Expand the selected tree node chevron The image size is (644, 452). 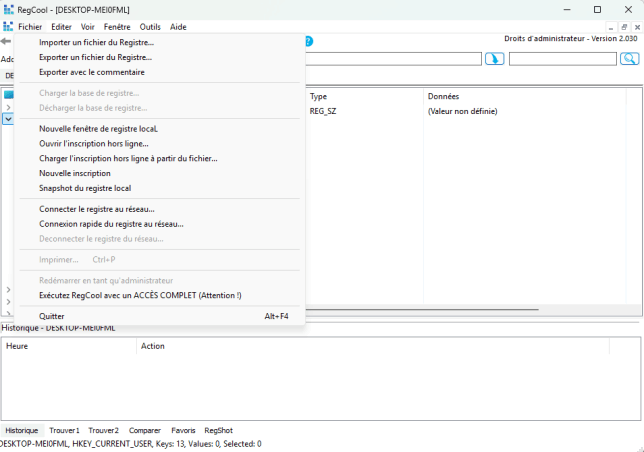[8, 118]
